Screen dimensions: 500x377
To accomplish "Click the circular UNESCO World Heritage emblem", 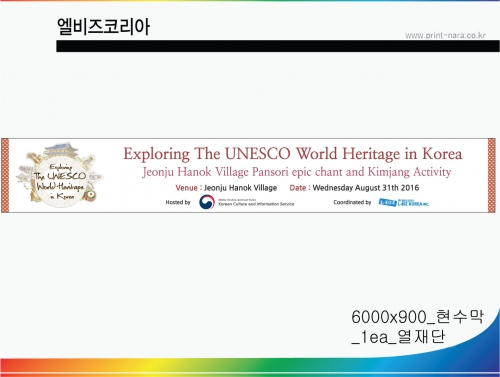I will (60, 176).
